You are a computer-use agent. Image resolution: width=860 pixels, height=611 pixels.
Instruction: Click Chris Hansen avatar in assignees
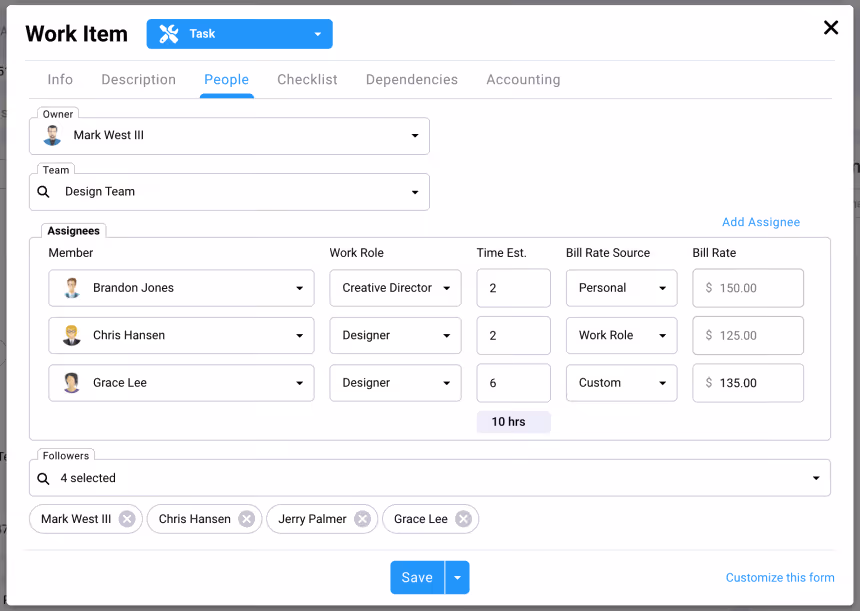71,335
